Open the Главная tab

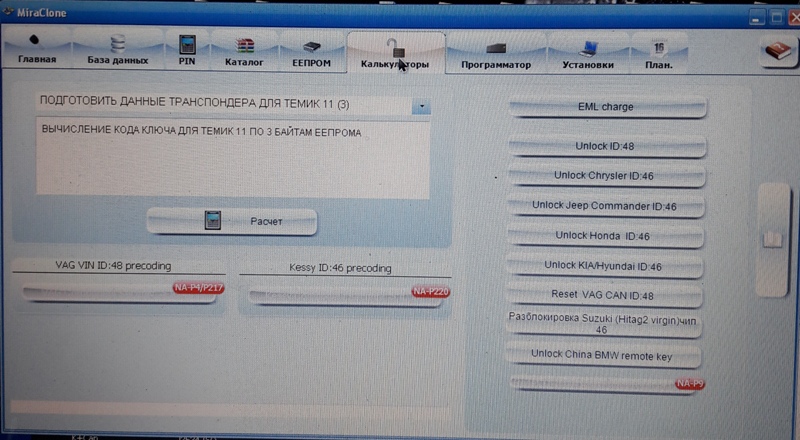click(x=37, y=50)
